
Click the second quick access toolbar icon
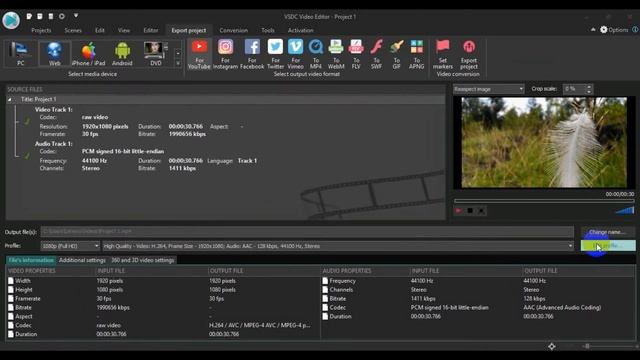40,16
